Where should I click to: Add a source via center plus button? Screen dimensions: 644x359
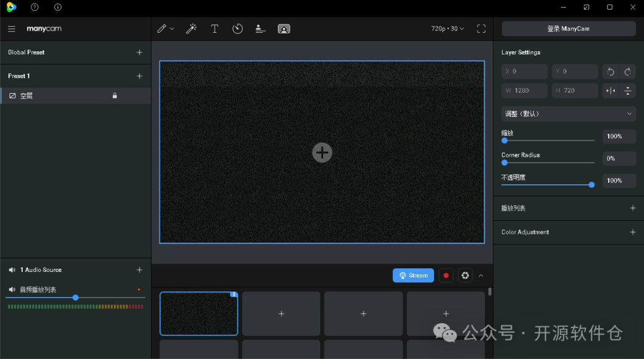322,153
